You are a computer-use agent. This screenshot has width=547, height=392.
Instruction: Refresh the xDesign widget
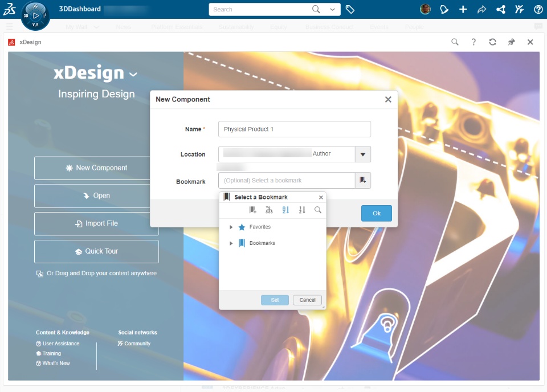click(x=492, y=42)
